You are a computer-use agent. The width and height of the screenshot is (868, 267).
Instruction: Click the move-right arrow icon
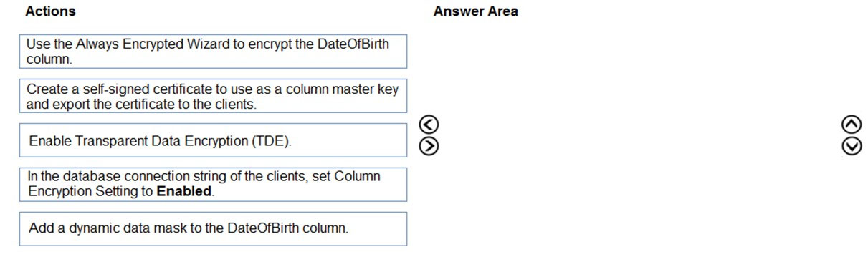tap(429, 145)
